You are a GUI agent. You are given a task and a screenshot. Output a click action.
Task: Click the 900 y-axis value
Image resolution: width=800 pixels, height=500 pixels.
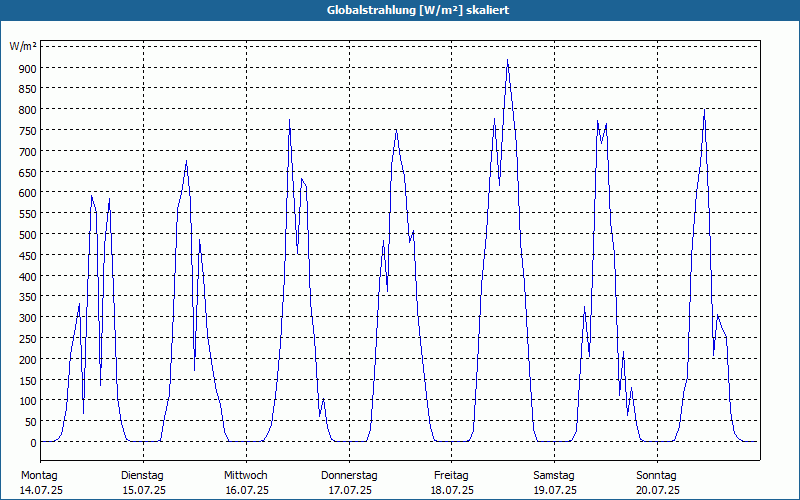28,68
